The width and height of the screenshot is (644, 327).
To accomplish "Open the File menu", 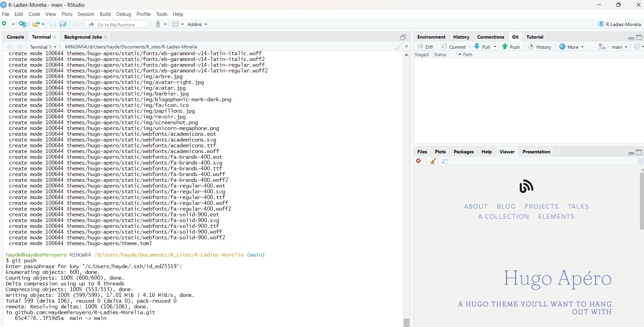I will point(6,14).
